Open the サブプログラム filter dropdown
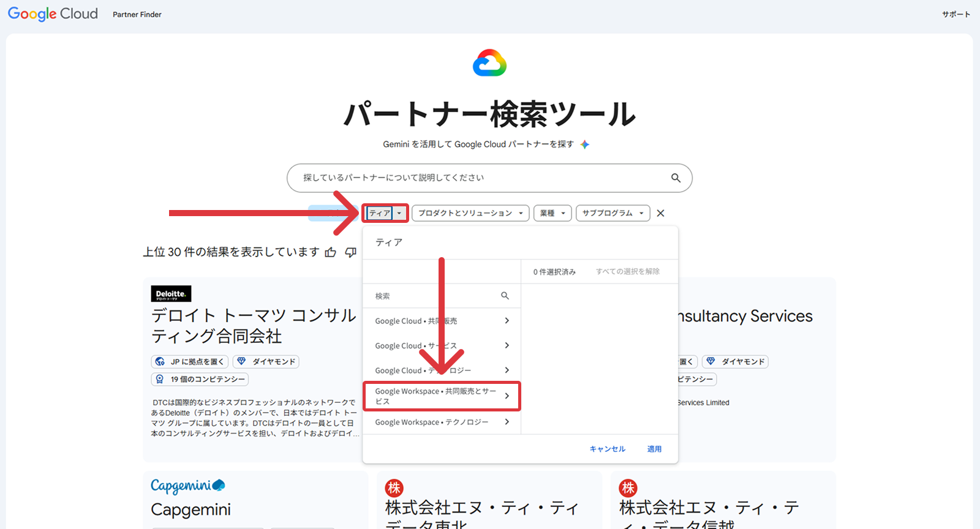Viewport: 980px width, 529px height. (612, 213)
